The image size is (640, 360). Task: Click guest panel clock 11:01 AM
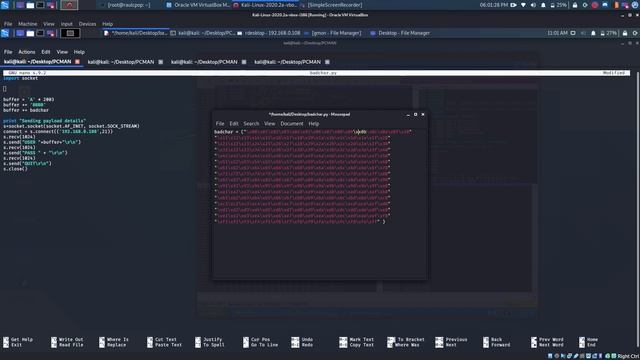(557, 33)
